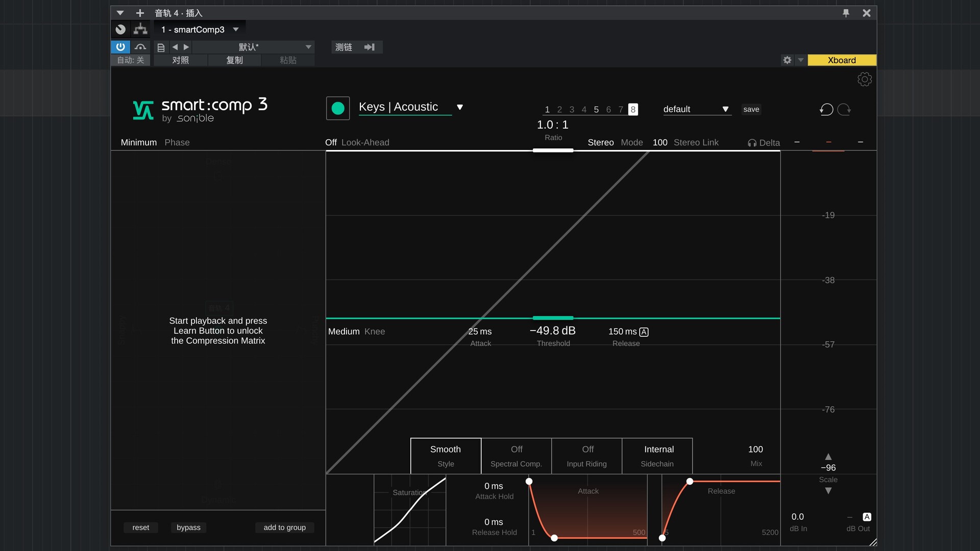Open the smartComp3 insert slot dropdown
Viewport: 980px width, 551px height.
[x=236, y=30]
